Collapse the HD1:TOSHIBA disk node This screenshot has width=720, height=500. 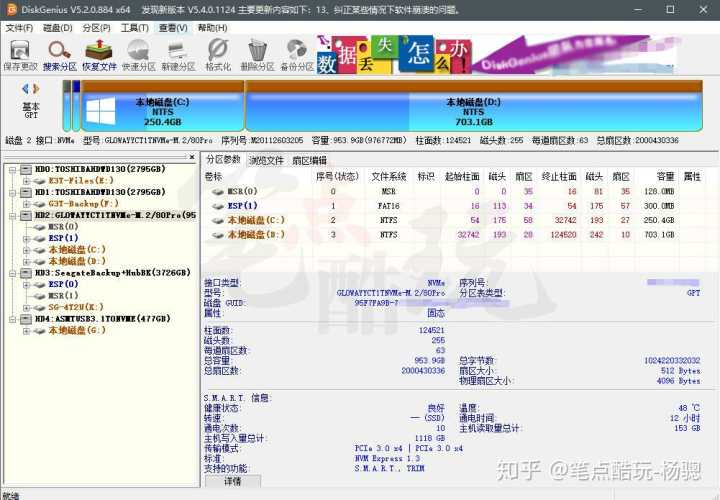click(12, 192)
